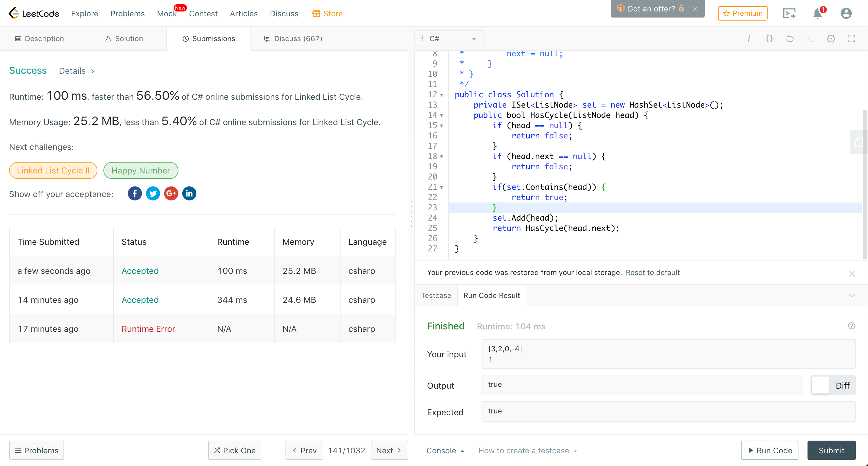Click Pick One random problem

[x=234, y=450]
